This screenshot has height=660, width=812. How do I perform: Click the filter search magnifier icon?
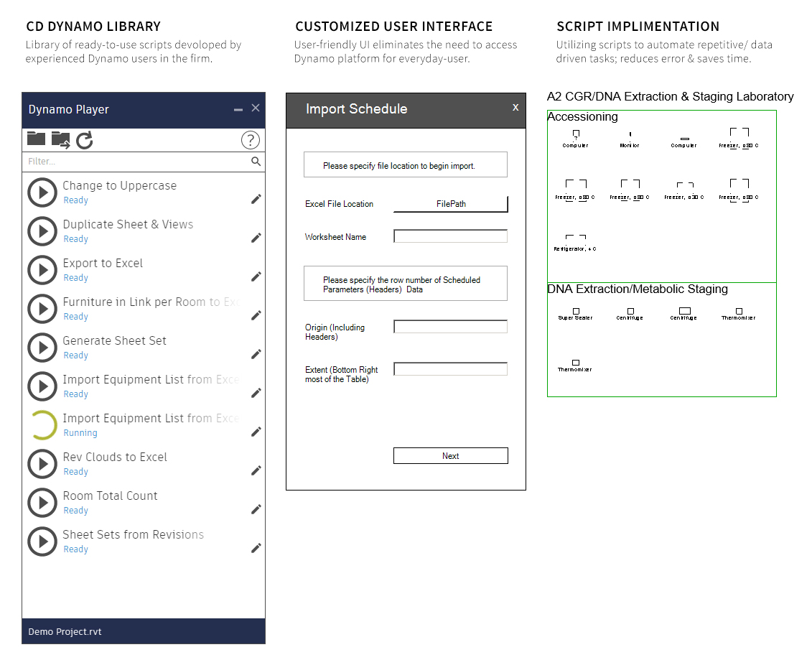tap(256, 161)
